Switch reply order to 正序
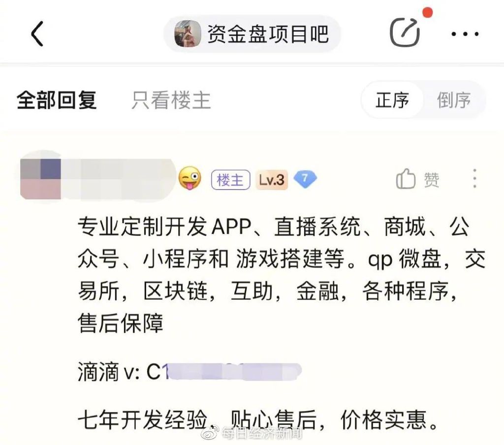 [392, 100]
